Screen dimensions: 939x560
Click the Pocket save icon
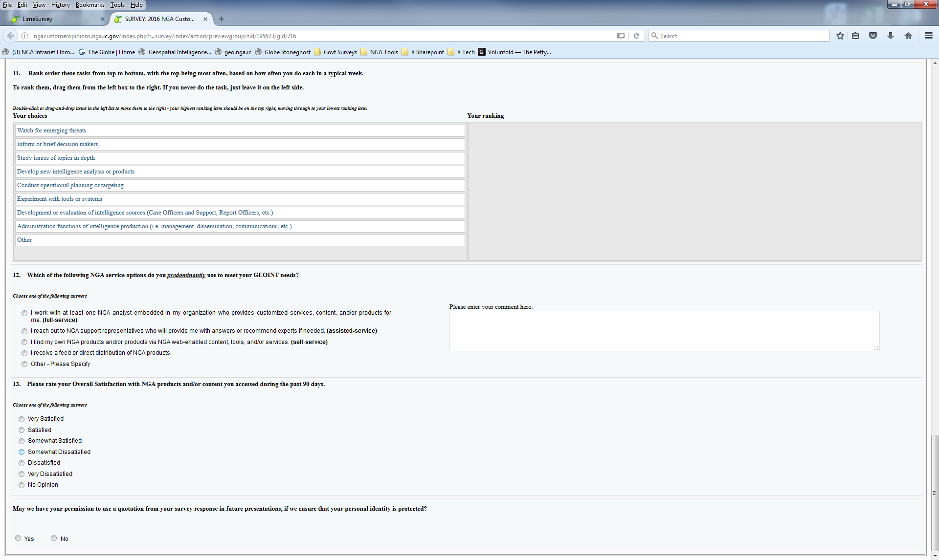coord(872,36)
